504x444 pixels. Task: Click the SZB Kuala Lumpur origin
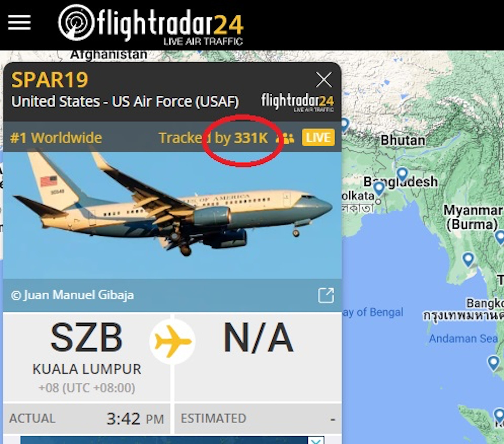click(x=87, y=357)
